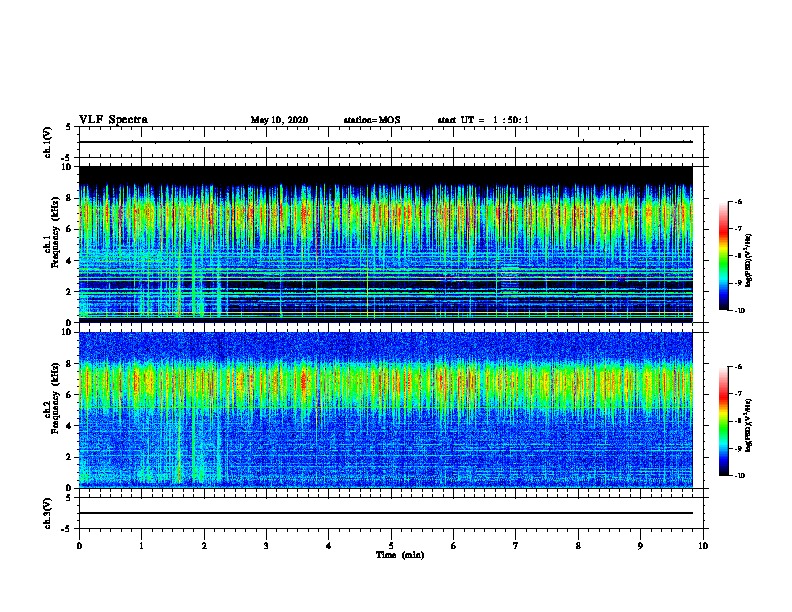Click the "5" tick on ch.1(V) axis
This screenshot has width=792, height=612.
pyautogui.click(x=70, y=127)
